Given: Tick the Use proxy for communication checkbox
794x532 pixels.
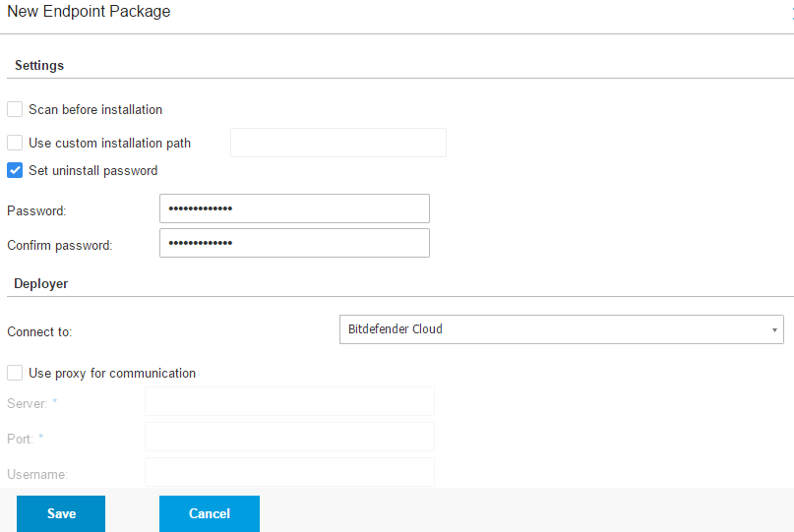Looking at the screenshot, I should (15, 373).
